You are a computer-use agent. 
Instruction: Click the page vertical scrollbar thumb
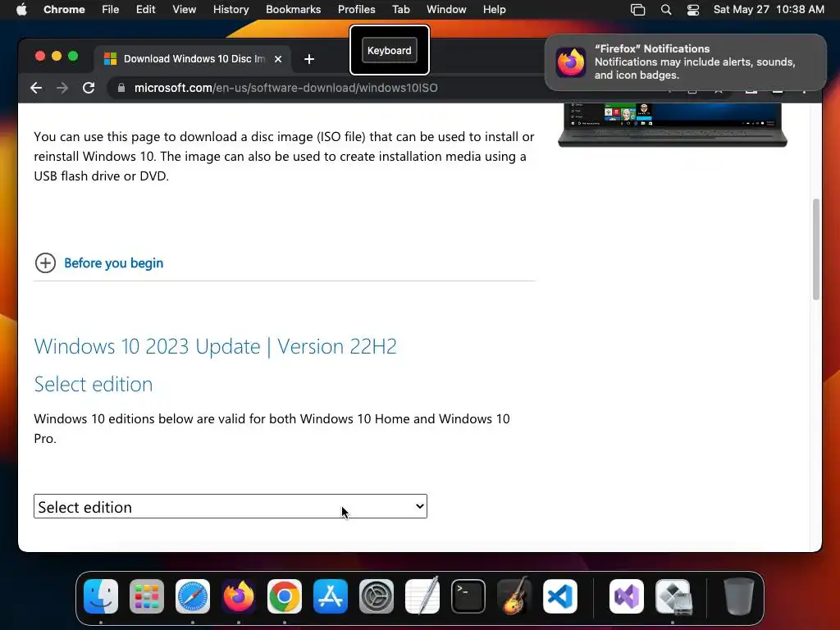(816, 249)
